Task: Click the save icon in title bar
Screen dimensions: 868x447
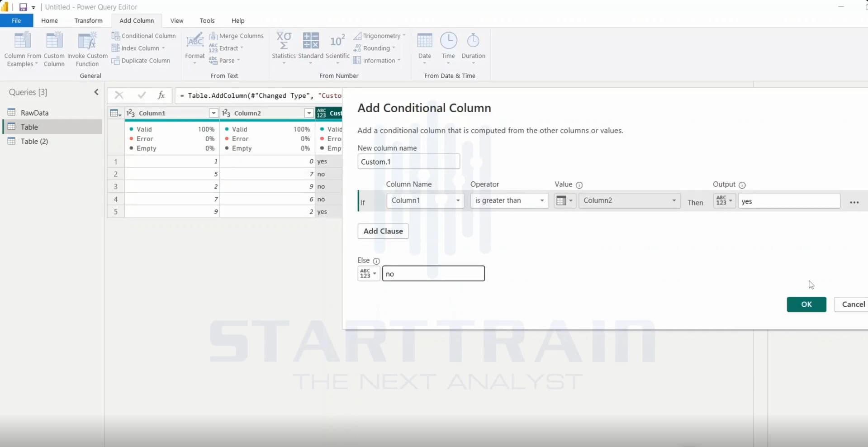Action: click(23, 7)
